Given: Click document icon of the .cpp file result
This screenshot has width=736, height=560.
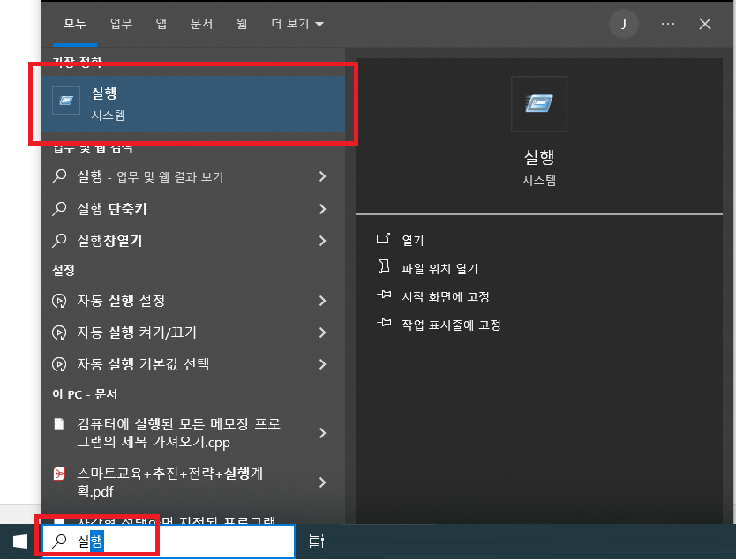Looking at the screenshot, I should [59, 424].
